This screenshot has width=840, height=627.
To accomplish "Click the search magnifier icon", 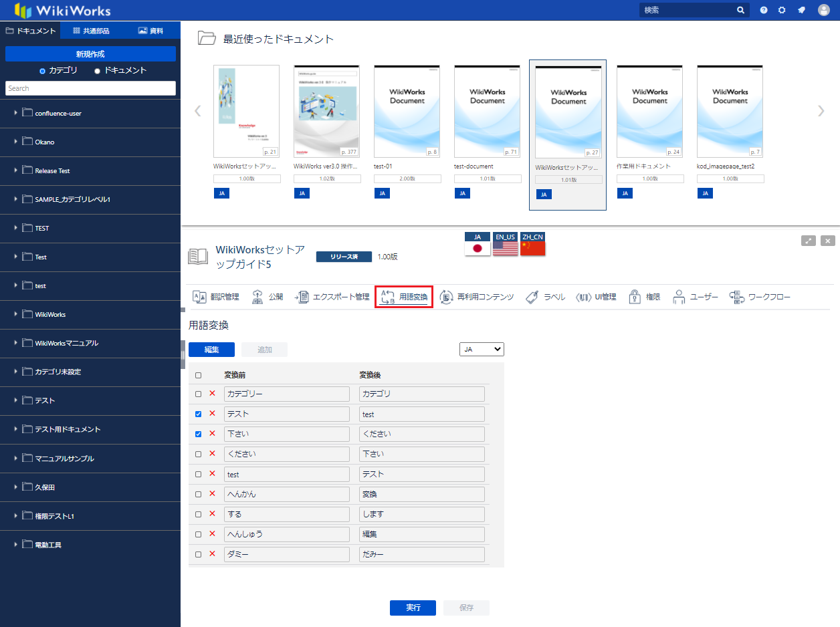I will pos(740,10).
